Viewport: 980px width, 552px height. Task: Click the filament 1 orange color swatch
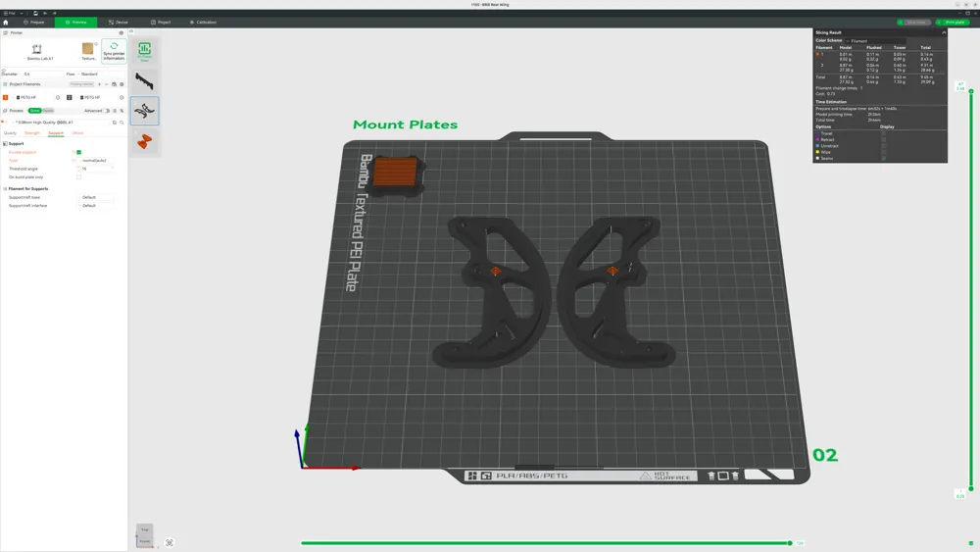(6, 97)
